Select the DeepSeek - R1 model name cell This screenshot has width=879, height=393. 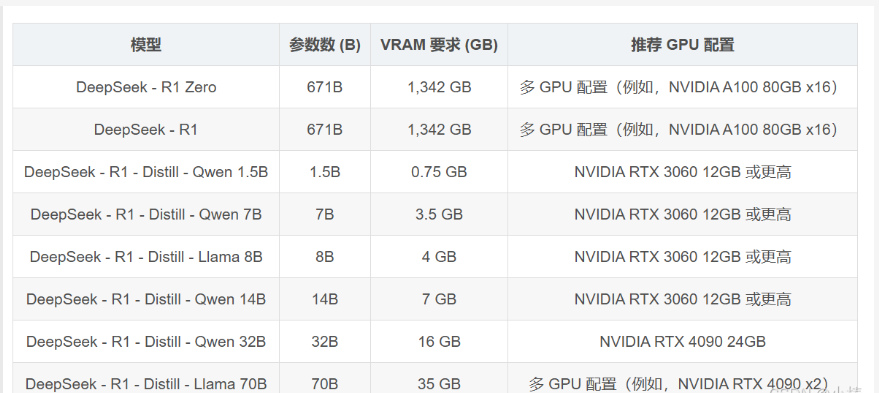146,130
